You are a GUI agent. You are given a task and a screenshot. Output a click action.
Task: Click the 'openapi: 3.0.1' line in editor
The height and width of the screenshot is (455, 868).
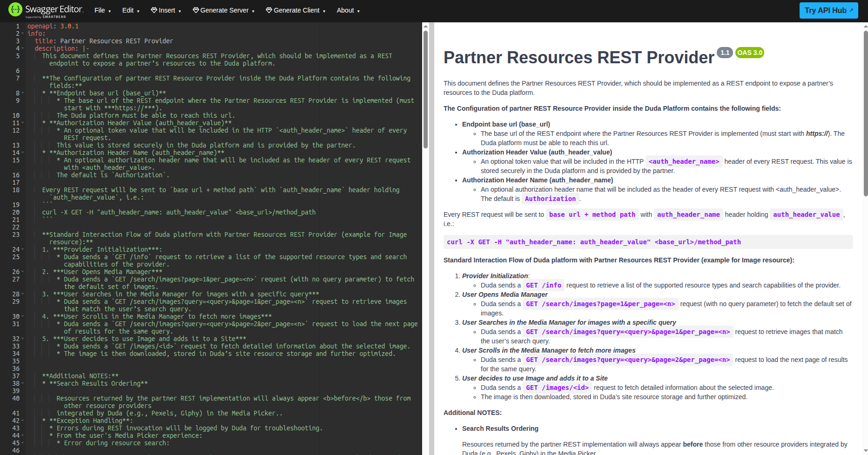point(53,27)
